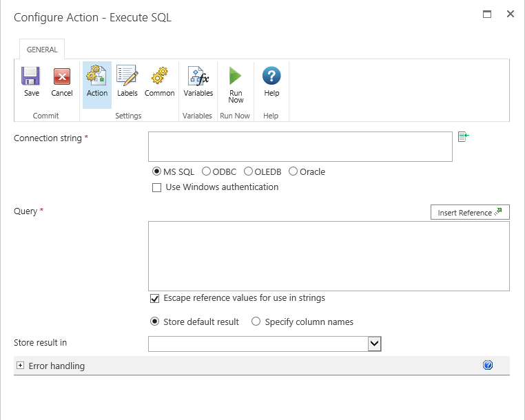Click into the Connection string field

(300, 147)
